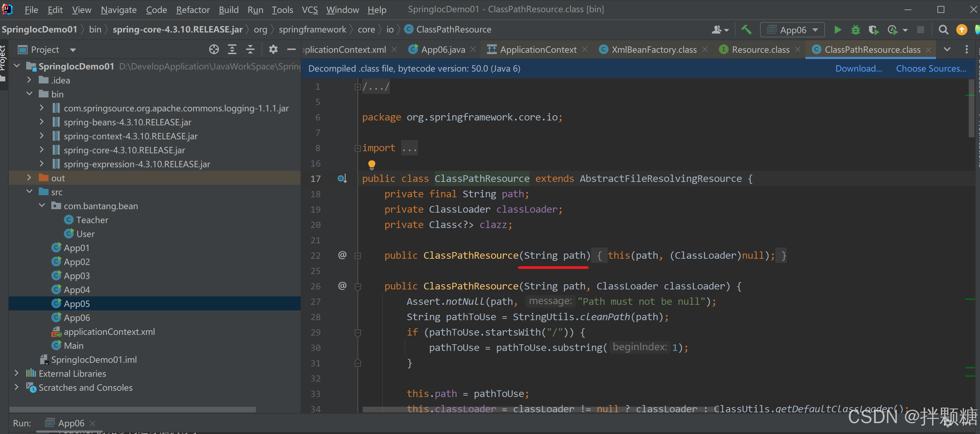Run with Coverage shield icon
Viewport: 980px width, 434px height.
coord(873,30)
